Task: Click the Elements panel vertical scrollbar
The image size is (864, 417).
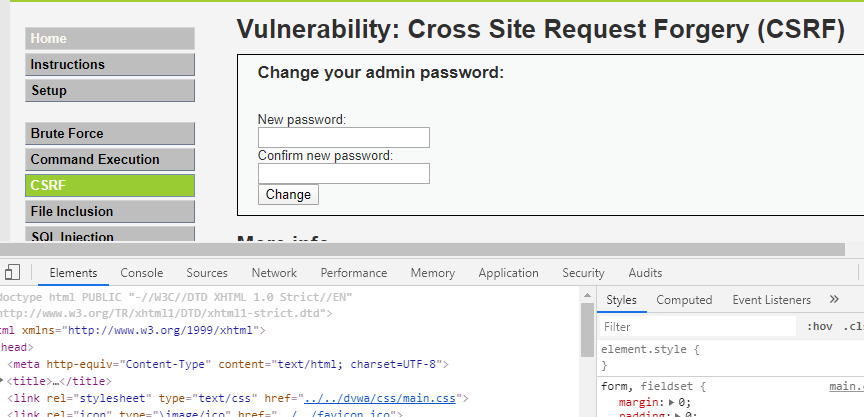Action: pos(587,330)
